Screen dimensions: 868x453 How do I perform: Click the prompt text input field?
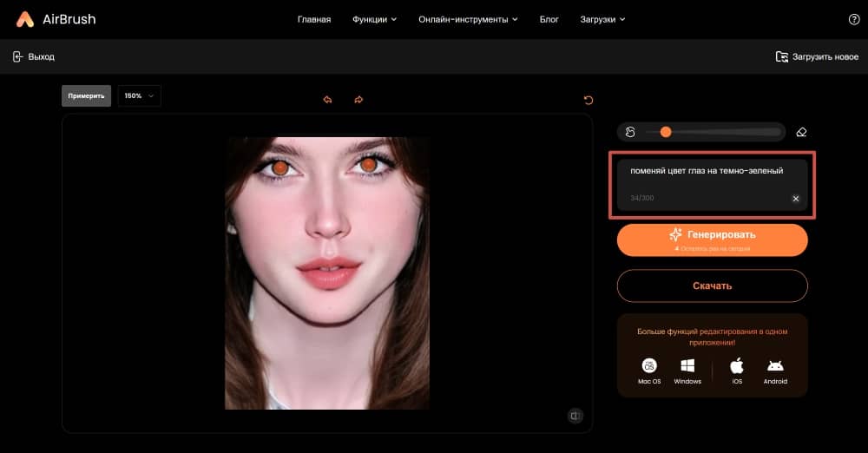713,185
